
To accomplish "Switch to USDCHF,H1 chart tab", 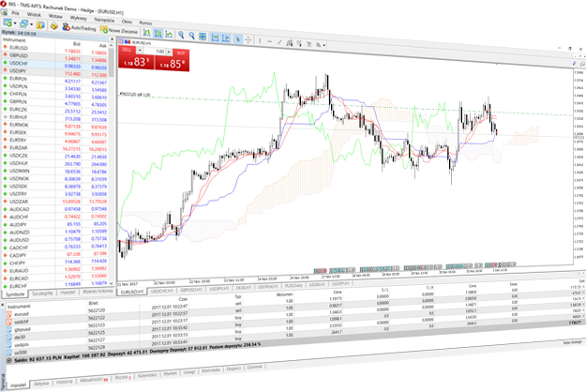I will (x=162, y=291).
